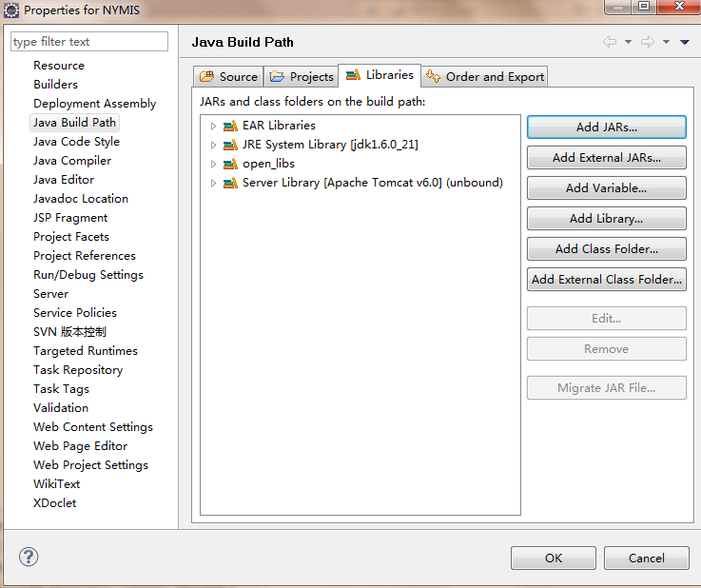Click the grayed Edit... button

click(607, 319)
